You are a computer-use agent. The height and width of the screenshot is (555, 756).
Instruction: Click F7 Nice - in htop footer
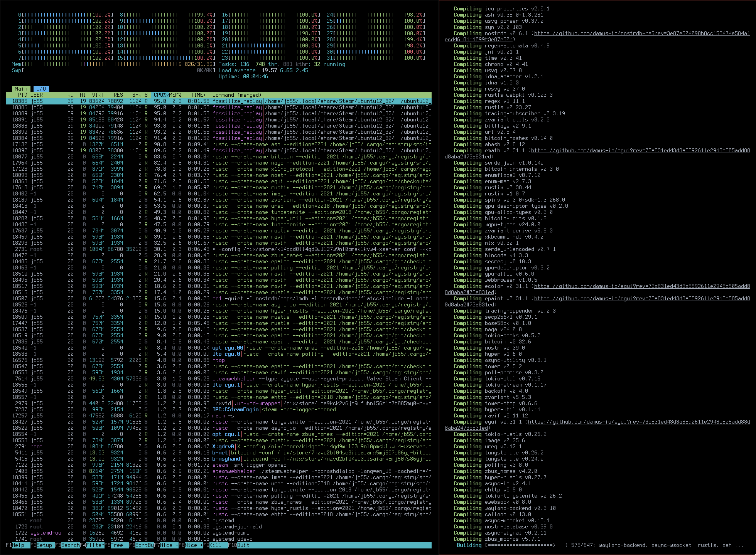pyautogui.click(x=166, y=545)
